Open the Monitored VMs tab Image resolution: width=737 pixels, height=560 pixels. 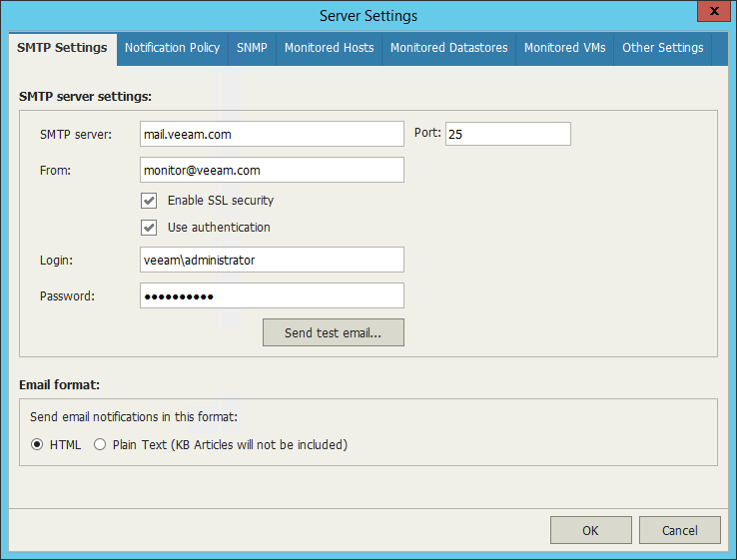(564, 48)
